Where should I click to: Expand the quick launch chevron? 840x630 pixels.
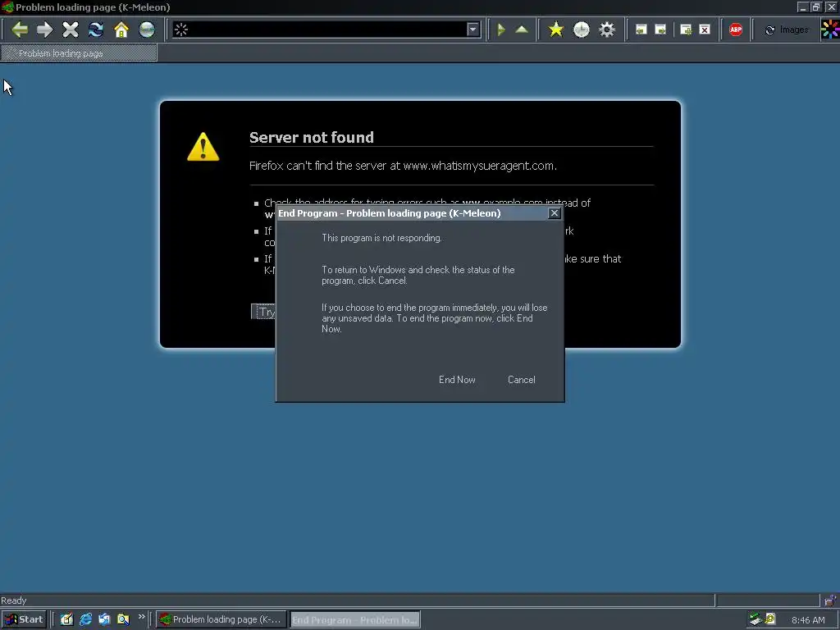pos(141,617)
